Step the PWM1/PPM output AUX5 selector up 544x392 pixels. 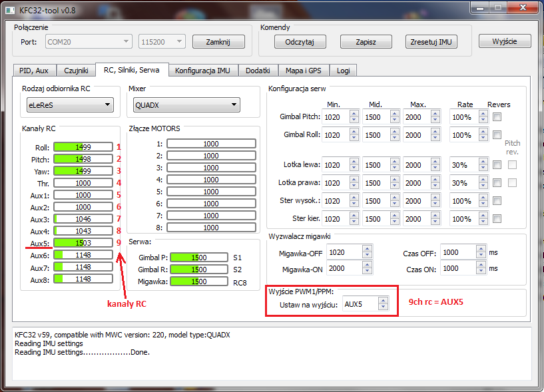(x=382, y=301)
